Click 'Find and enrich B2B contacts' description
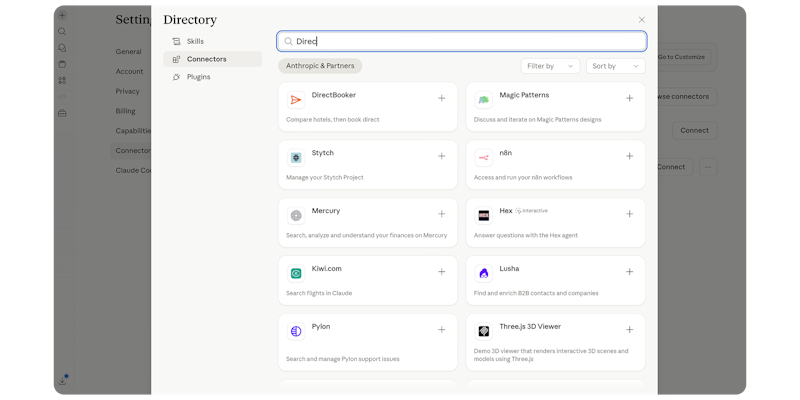Screen dimensions: 800x400 tap(536, 293)
